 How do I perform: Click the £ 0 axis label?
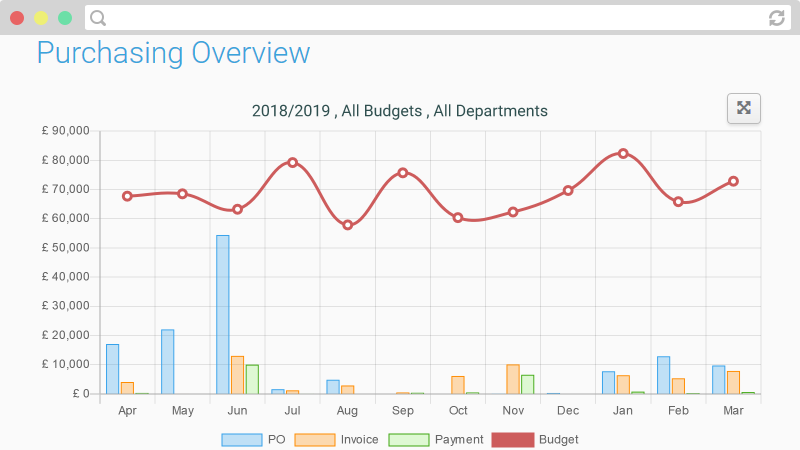pyautogui.click(x=81, y=393)
